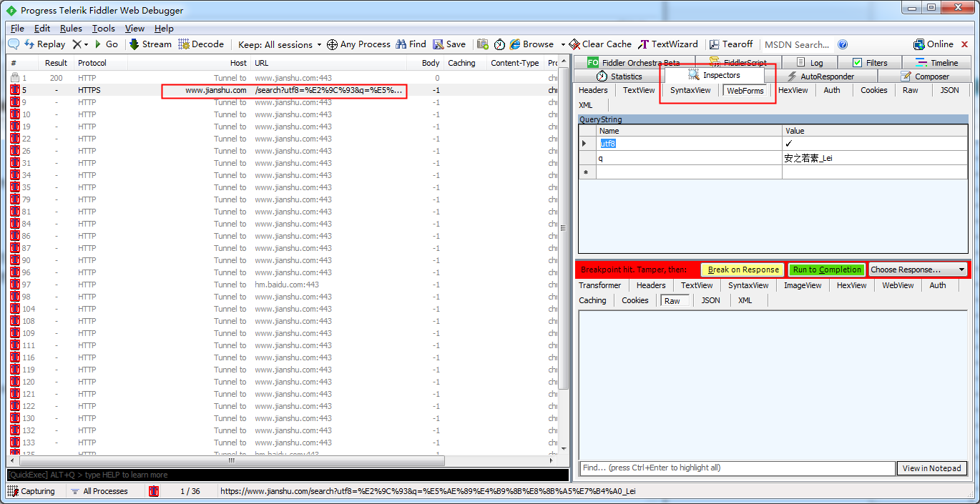The image size is (980, 504).
Task: Click the Tearoff toolbar button
Action: pyautogui.click(x=730, y=44)
